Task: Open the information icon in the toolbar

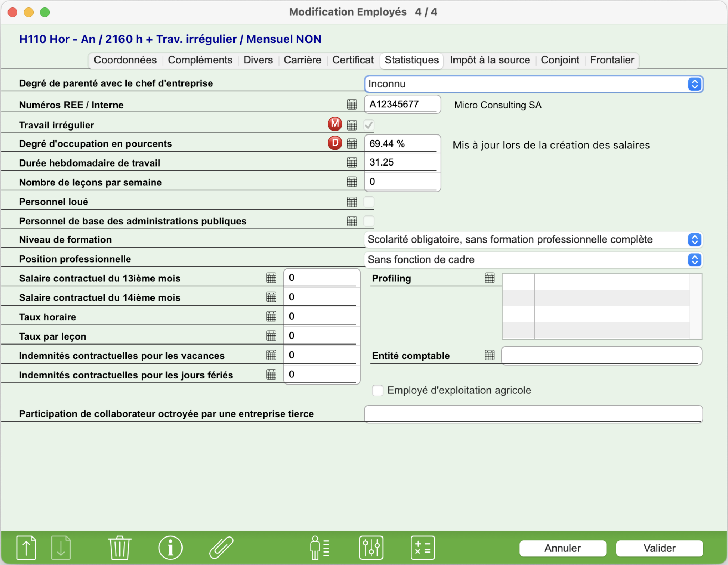Action: click(170, 548)
